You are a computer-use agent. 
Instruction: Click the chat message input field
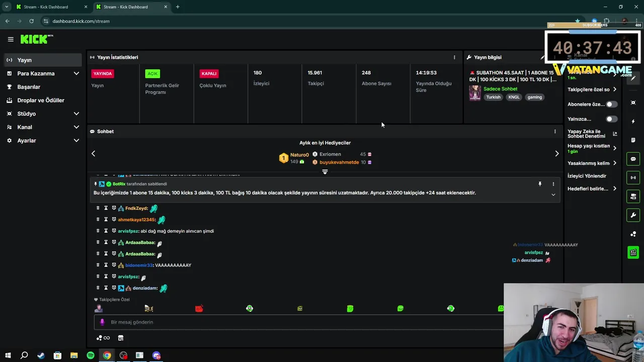click(299, 322)
